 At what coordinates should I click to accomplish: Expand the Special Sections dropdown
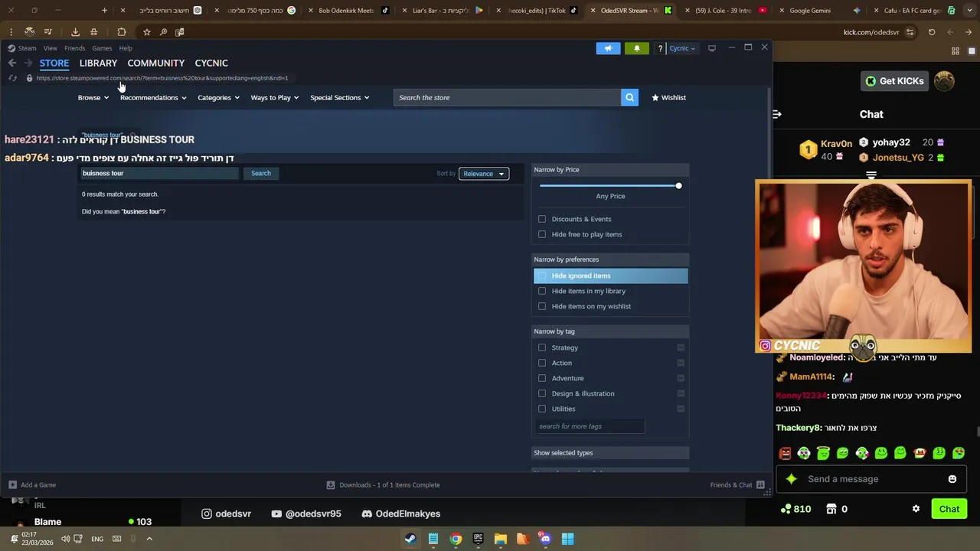(340, 97)
